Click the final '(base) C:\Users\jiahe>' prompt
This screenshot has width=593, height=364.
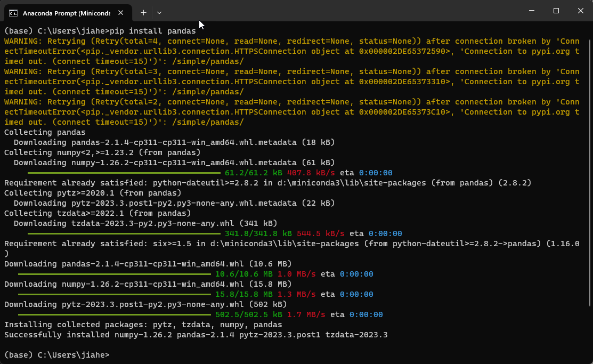click(56, 355)
